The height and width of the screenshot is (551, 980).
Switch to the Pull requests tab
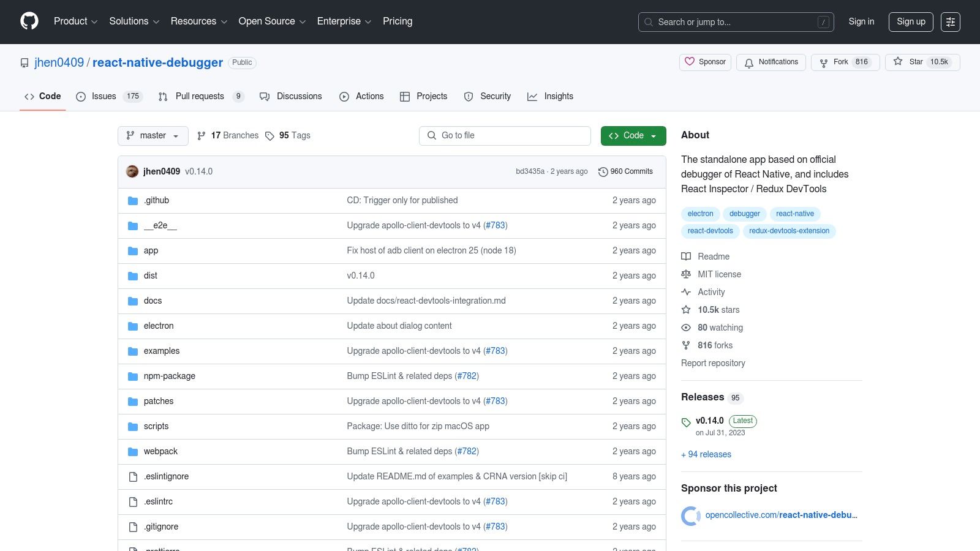coord(201,96)
